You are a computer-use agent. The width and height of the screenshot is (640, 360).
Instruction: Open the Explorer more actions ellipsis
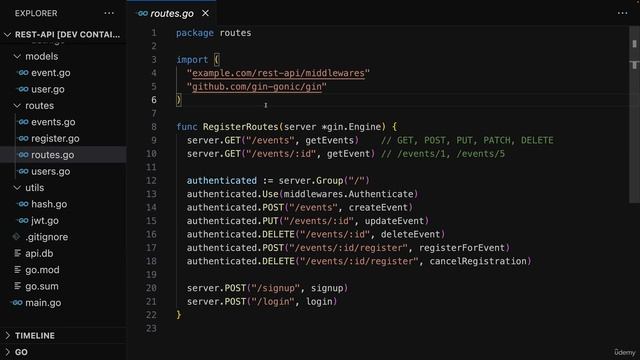point(109,13)
